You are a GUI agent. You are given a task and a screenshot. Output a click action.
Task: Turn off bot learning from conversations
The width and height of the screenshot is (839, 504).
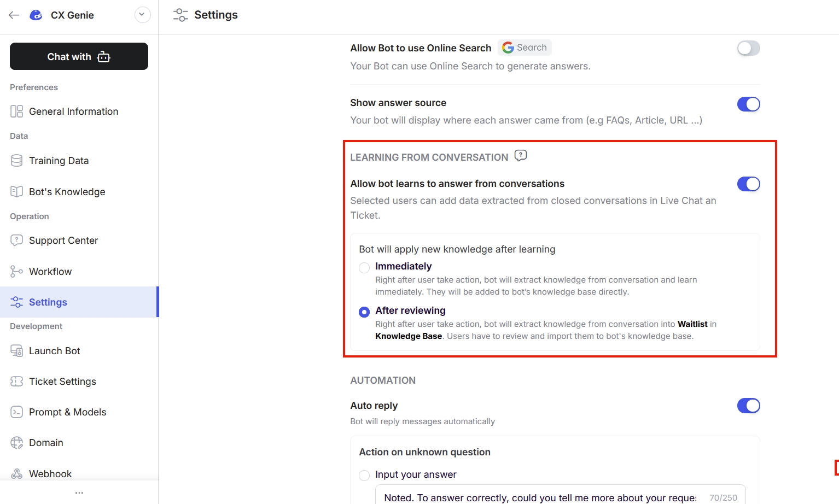tap(748, 184)
